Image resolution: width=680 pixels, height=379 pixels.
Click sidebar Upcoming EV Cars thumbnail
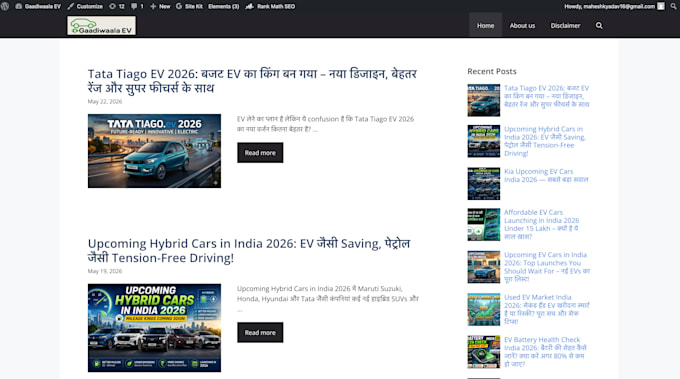pos(484,267)
